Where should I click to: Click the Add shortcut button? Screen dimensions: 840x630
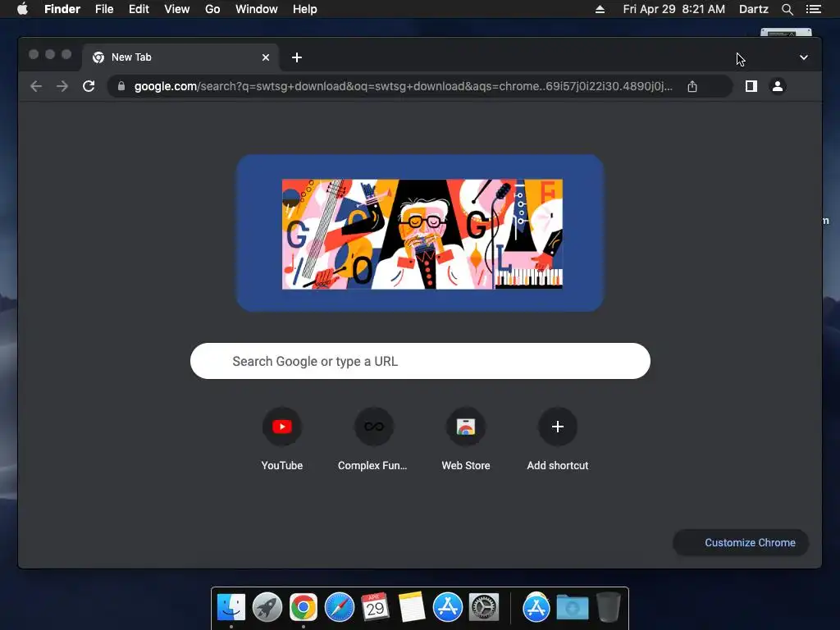558,440
